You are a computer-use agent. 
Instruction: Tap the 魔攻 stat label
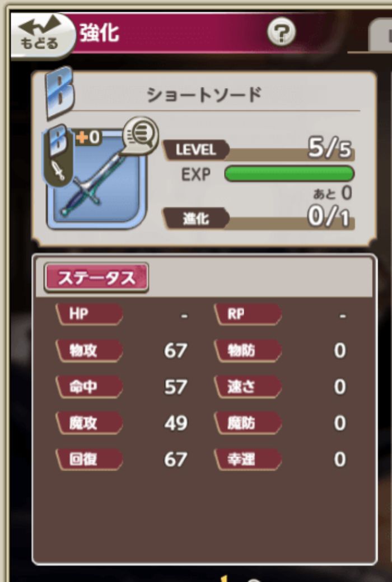(89, 423)
